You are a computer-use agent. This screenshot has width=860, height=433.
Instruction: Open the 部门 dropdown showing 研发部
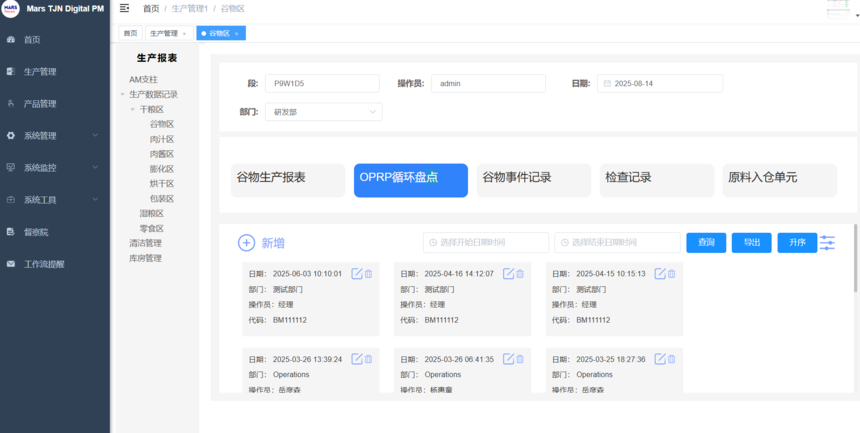(324, 112)
